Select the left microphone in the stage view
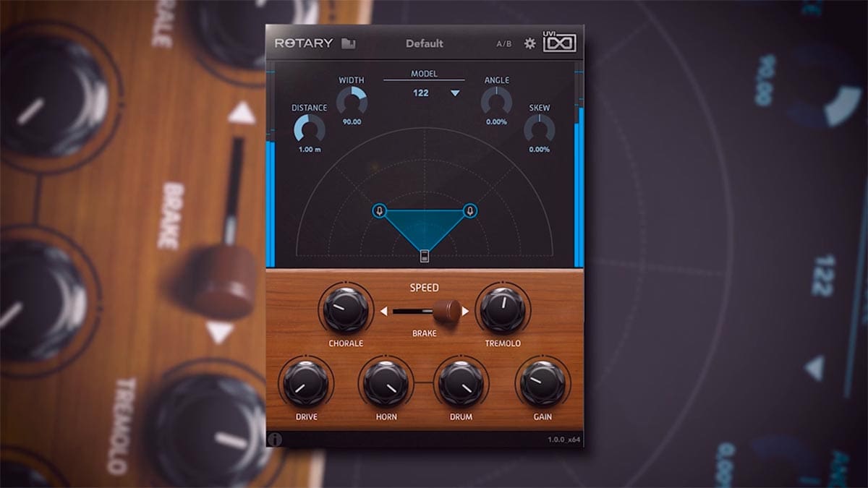 pos(379,211)
